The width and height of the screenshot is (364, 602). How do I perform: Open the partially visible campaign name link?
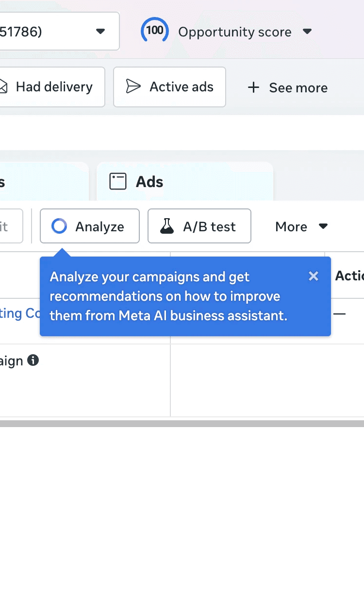pos(19,313)
